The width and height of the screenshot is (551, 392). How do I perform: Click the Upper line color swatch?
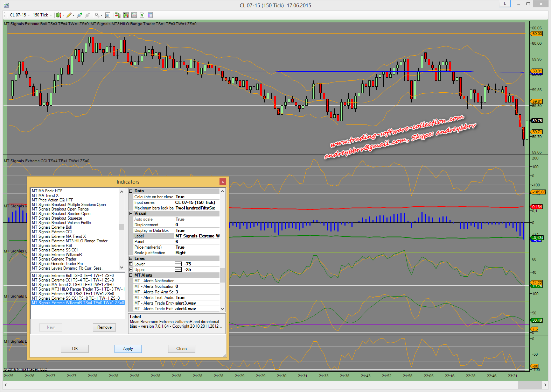click(178, 270)
